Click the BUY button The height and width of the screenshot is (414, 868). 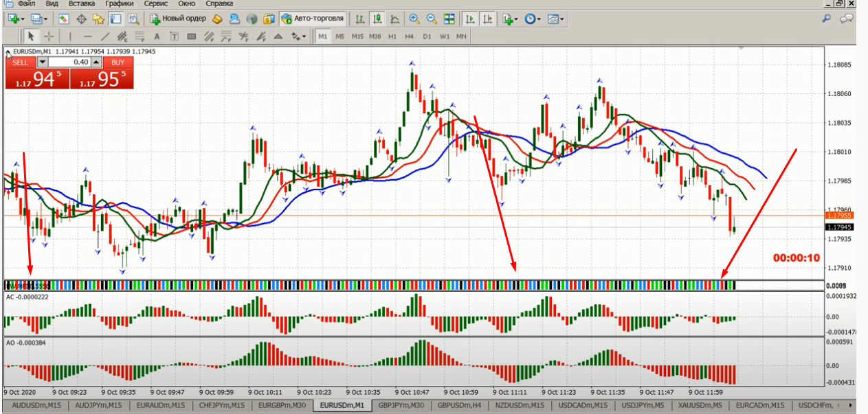click(x=118, y=62)
